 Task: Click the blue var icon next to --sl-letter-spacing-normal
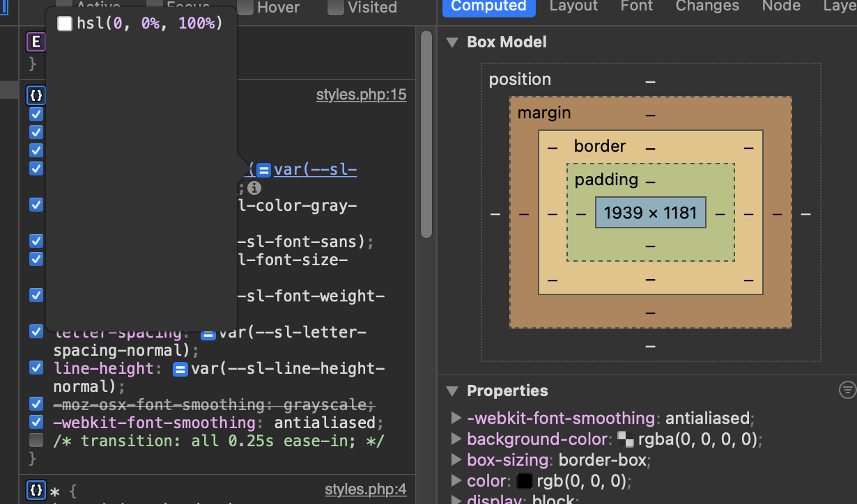click(x=208, y=333)
